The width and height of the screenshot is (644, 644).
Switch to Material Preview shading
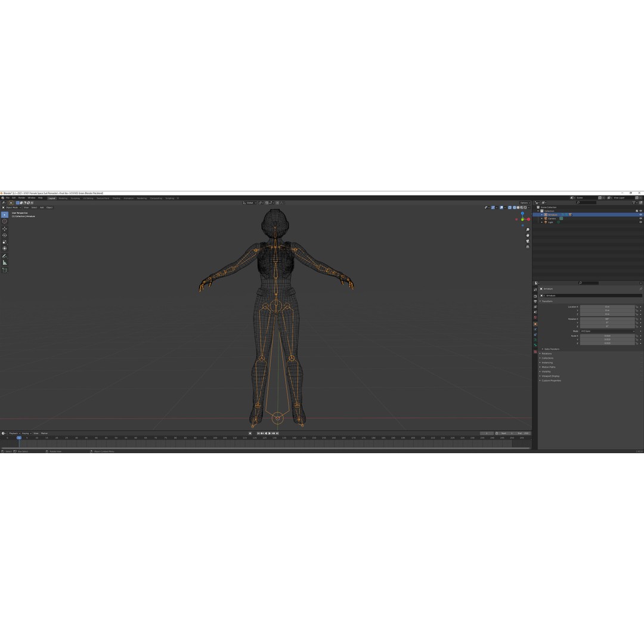[x=522, y=208]
